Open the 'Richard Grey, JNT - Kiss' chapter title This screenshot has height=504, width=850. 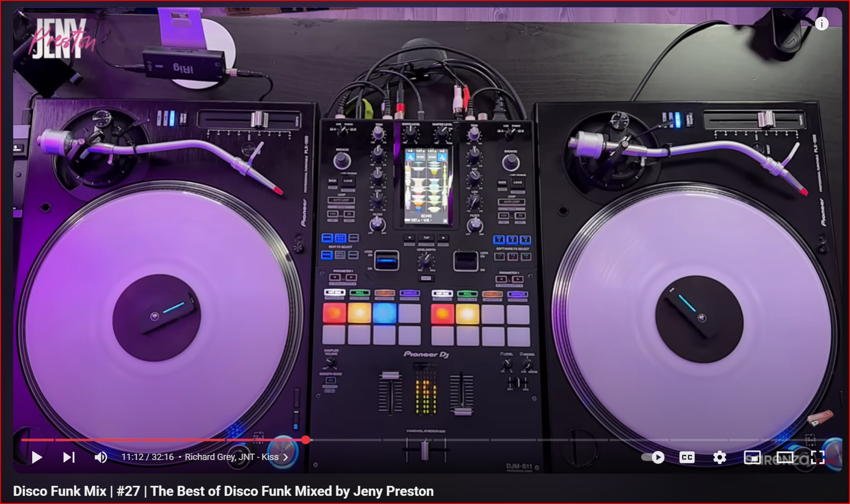coord(231,457)
